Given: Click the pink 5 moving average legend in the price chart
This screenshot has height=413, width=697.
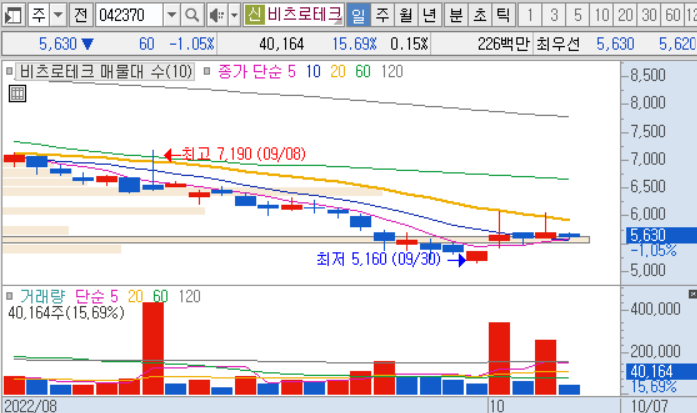Looking at the screenshot, I should click(x=292, y=72).
